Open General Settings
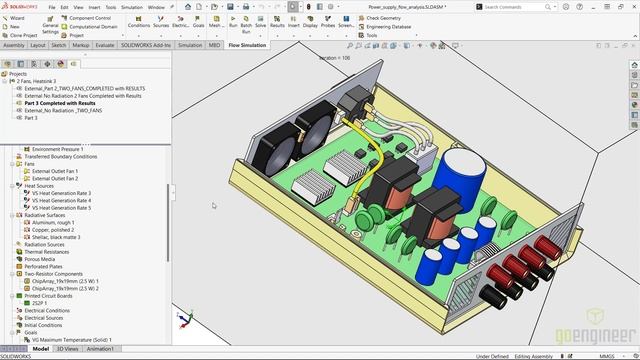640x360 pixels. (x=51, y=25)
